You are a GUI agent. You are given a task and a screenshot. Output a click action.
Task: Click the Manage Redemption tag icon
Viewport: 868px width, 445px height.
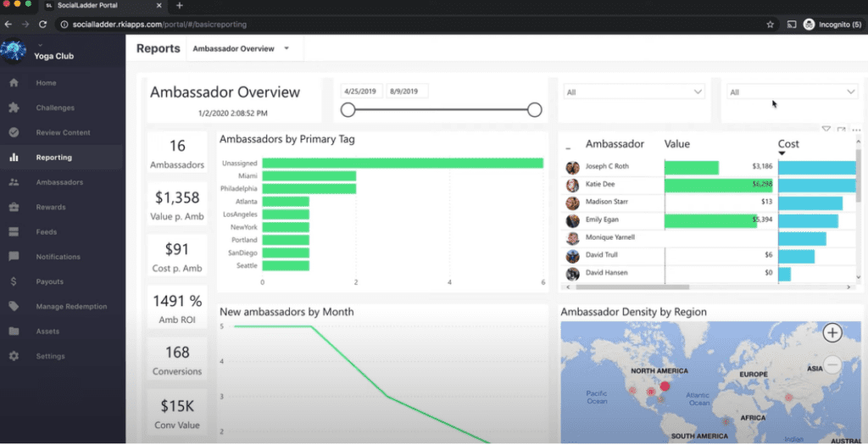14,306
